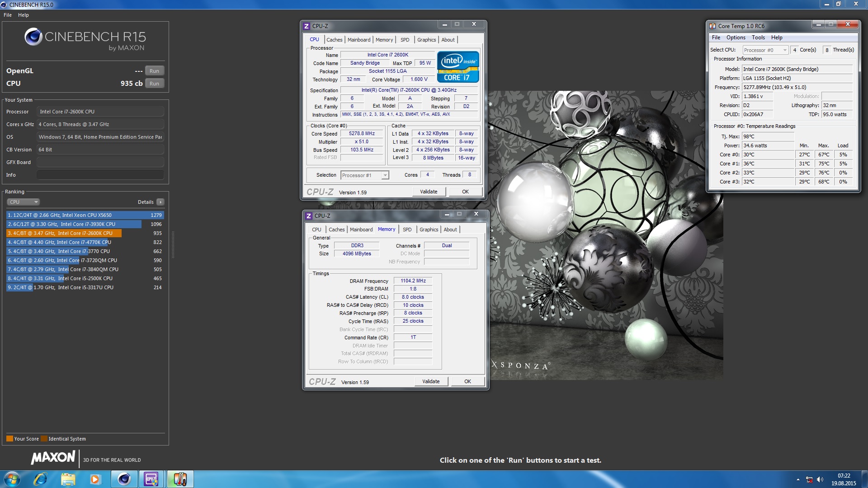The width and height of the screenshot is (868, 488).
Task: Select ranking entry Core i7-3840QM CPU
Action: pos(85,269)
